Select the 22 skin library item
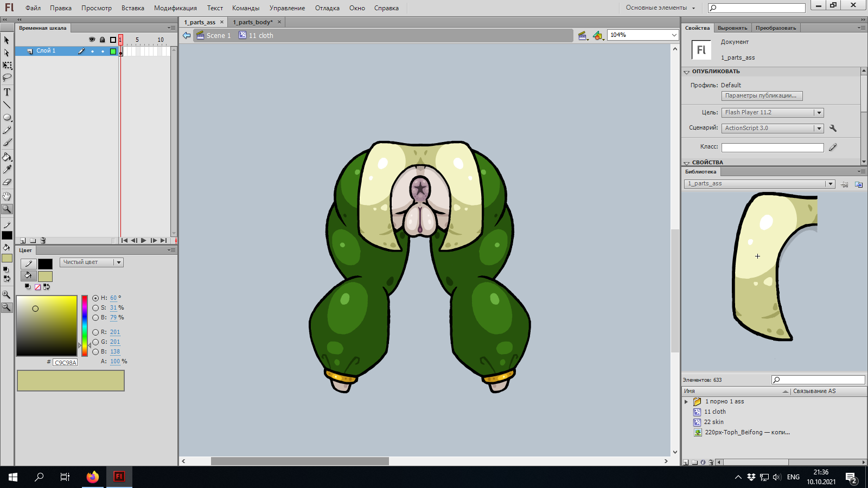 coord(713,422)
